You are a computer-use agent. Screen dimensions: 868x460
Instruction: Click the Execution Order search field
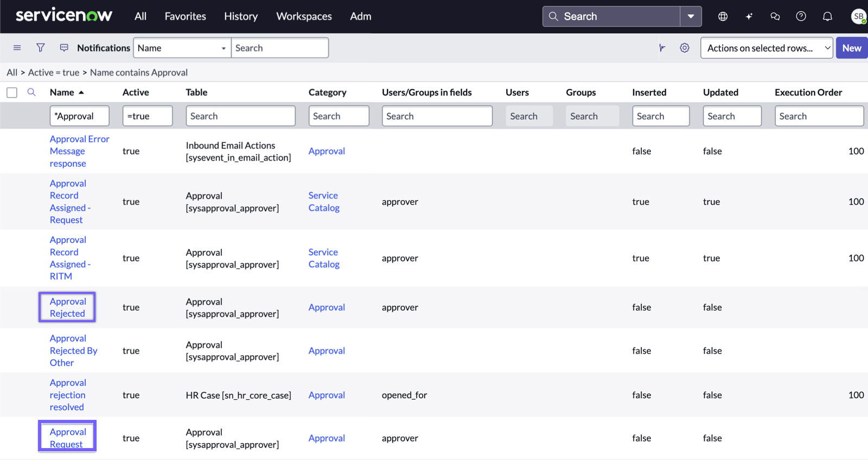tap(819, 116)
